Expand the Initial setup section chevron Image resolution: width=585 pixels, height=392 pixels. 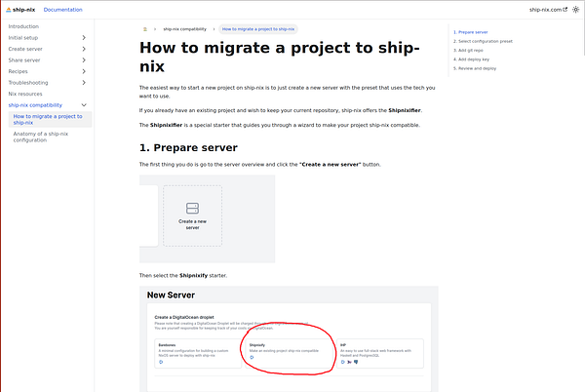84,38
